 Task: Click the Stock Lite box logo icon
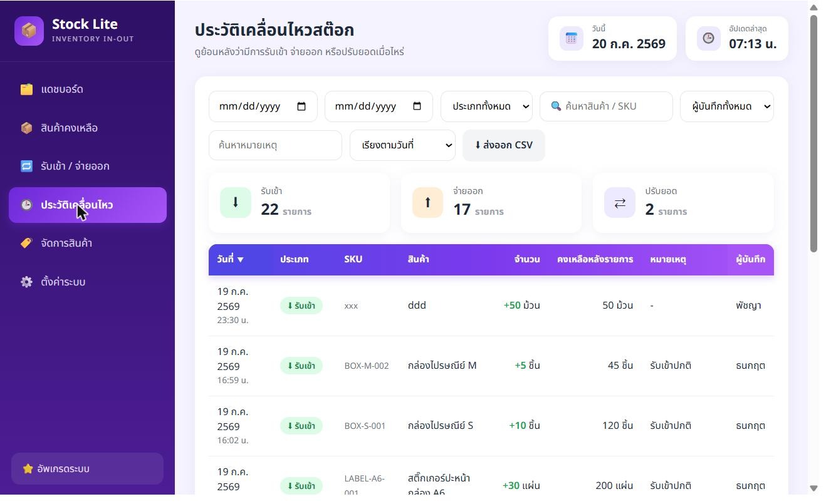[x=29, y=31]
